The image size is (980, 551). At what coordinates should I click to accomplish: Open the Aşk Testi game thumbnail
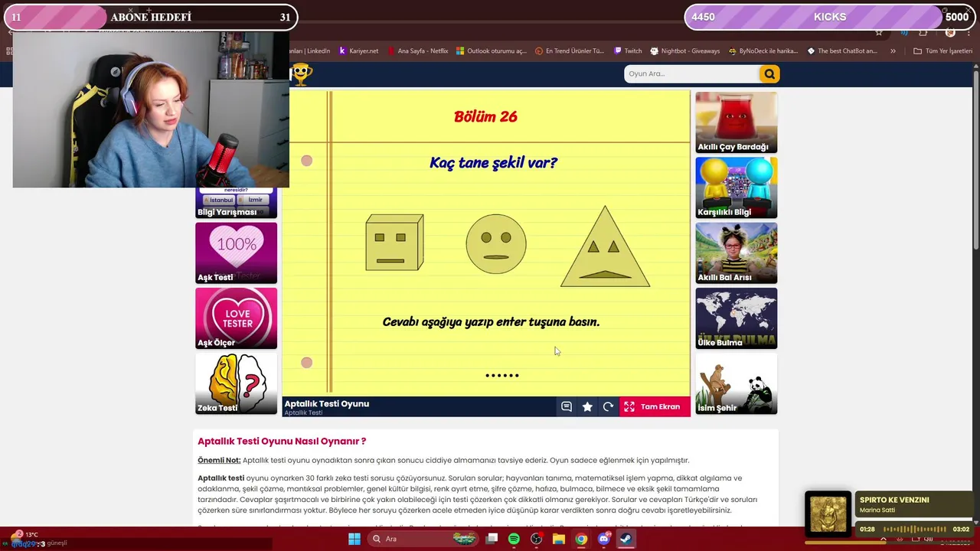pyautogui.click(x=236, y=253)
